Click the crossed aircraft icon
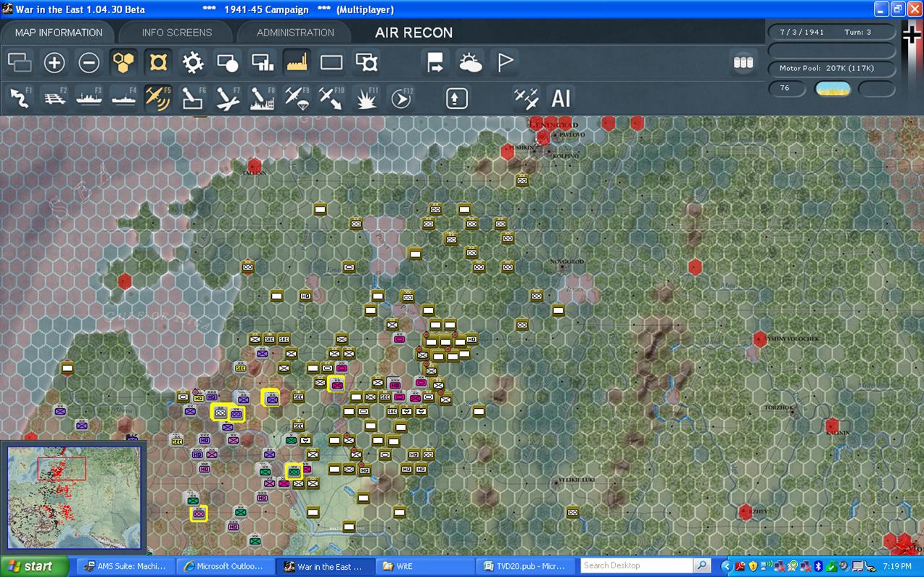This screenshot has width=924, height=577. (x=526, y=98)
